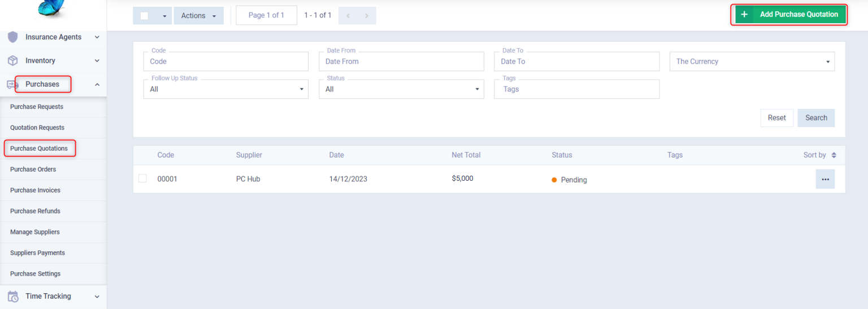Click the Insurance Agents shield icon
This screenshot has width=868, height=309.
point(12,37)
